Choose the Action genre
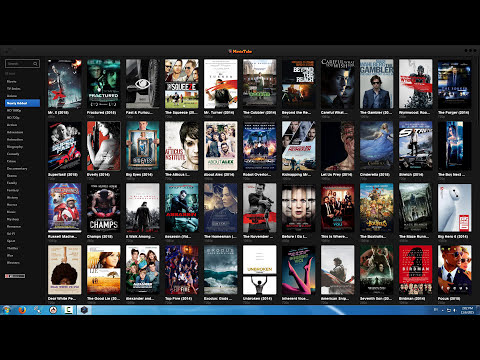 (12, 125)
